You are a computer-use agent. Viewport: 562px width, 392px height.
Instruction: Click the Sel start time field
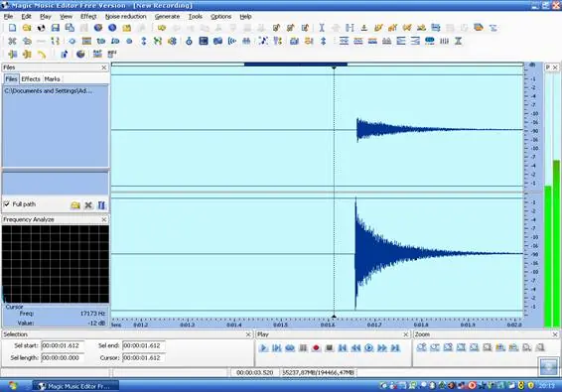[x=63, y=345]
